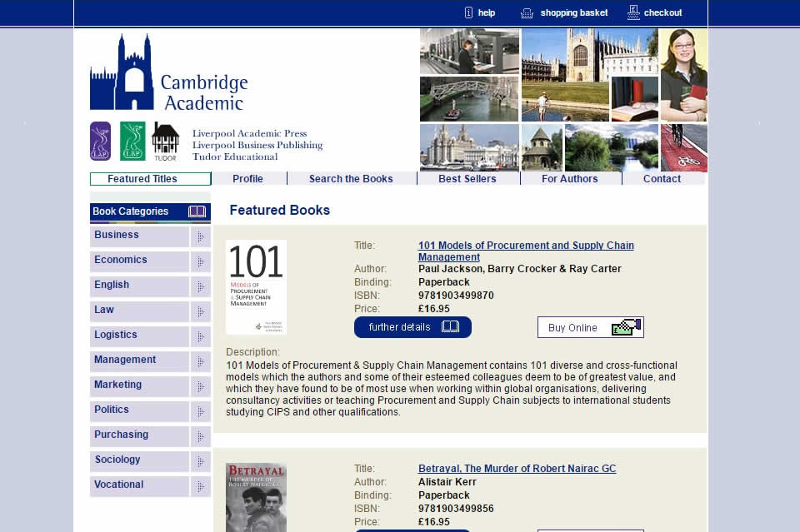Expand the Logistics category arrow
This screenshot has height=532, width=800.
tap(201, 336)
